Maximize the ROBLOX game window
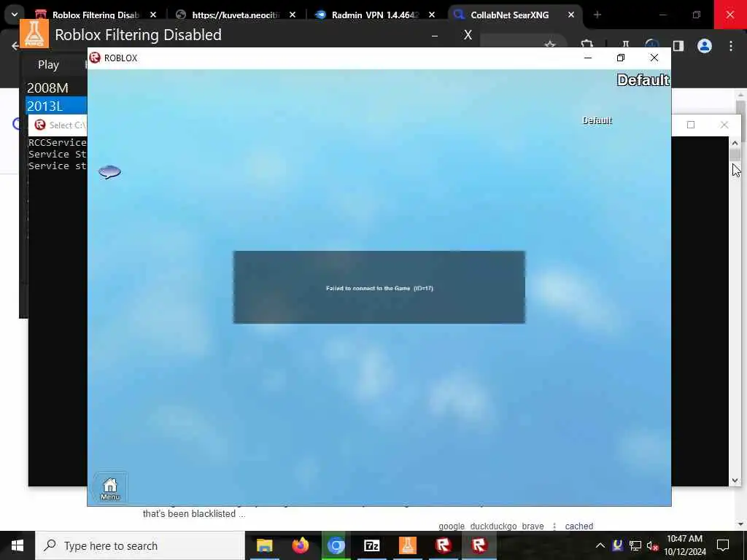Image resolution: width=747 pixels, height=560 pixels. (x=620, y=58)
